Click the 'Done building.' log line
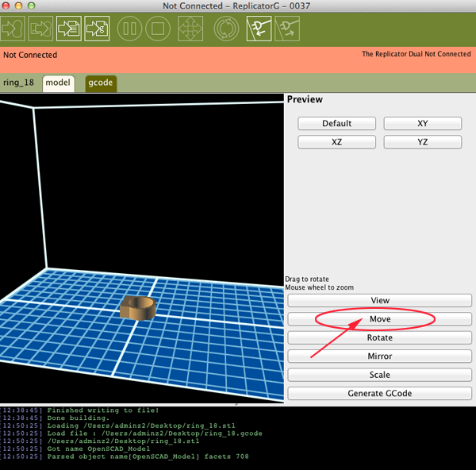This screenshot has height=470, width=476. pyautogui.click(x=78, y=418)
